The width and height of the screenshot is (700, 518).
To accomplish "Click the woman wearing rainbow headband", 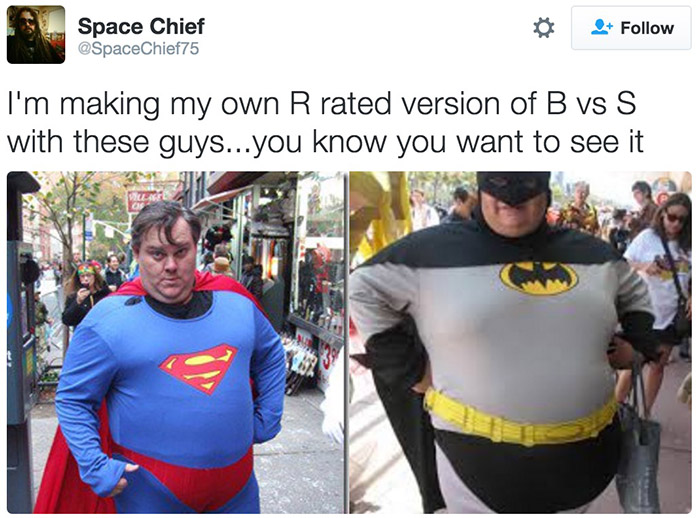I will (85, 292).
